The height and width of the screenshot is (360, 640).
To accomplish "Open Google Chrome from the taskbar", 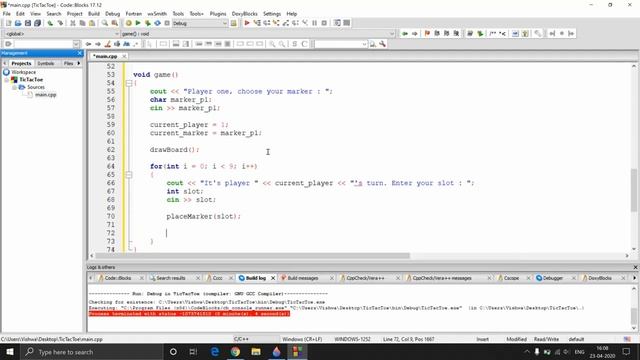I will (235, 351).
